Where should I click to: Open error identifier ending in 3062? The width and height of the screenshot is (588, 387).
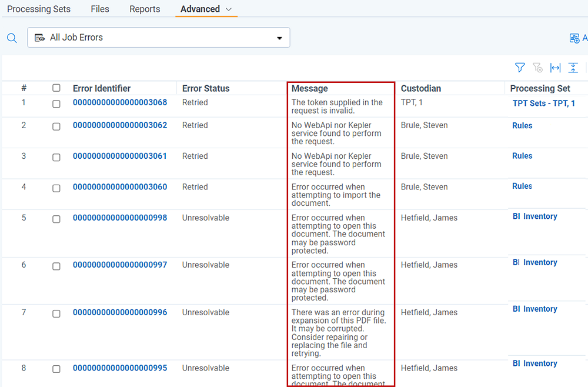point(120,125)
